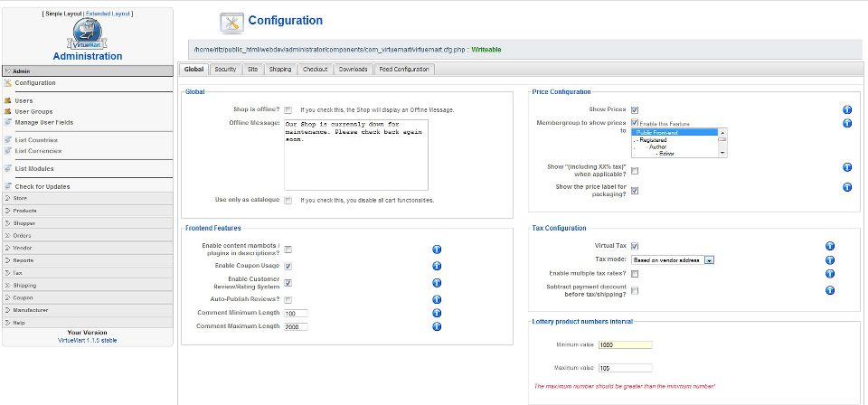Image resolution: width=868 pixels, height=405 pixels.
Task: Toggle the Shop is offline checkbox
Action: [x=288, y=109]
